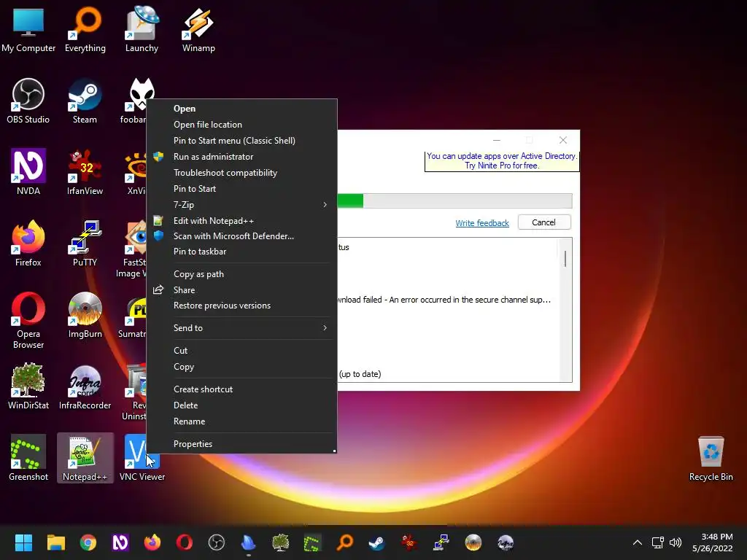This screenshot has height=560, width=747.
Task: Click the download failed status text
Action: point(444,300)
